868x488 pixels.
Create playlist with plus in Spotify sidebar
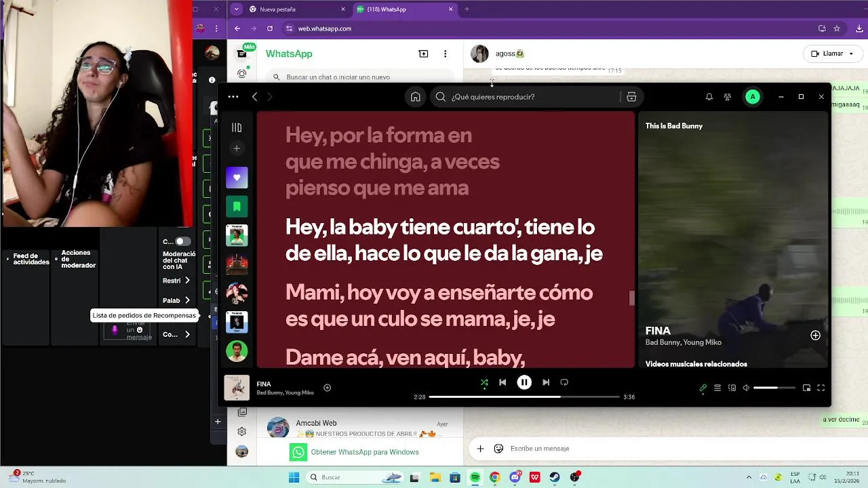coord(237,148)
